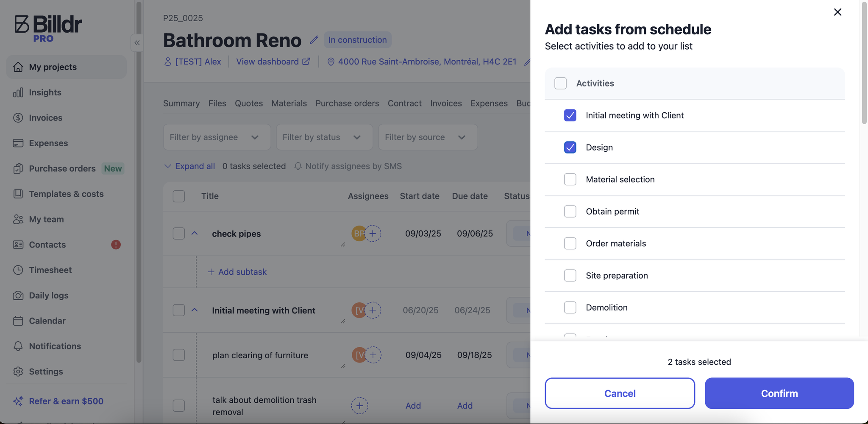Click the My projects home icon

18,67
